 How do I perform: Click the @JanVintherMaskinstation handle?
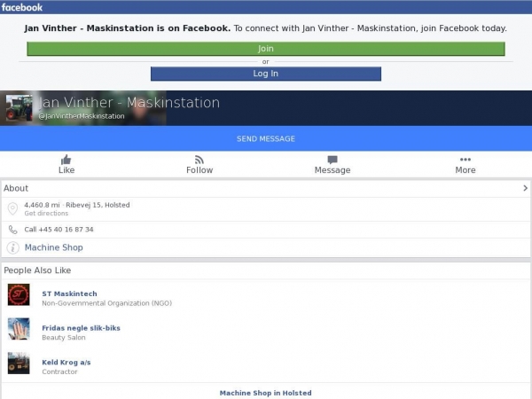point(82,116)
